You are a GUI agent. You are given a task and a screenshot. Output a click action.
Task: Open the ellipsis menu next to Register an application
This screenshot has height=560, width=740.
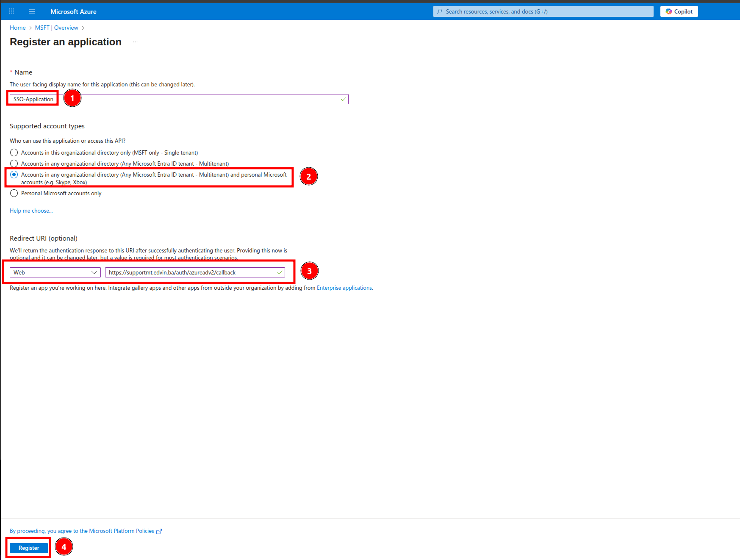135,42
